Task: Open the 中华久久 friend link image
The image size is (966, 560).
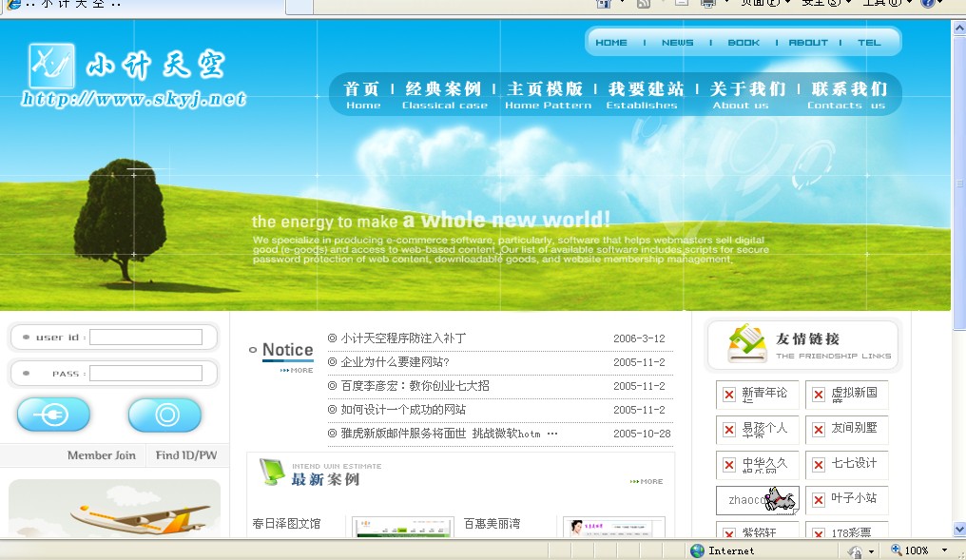Action: pos(757,465)
